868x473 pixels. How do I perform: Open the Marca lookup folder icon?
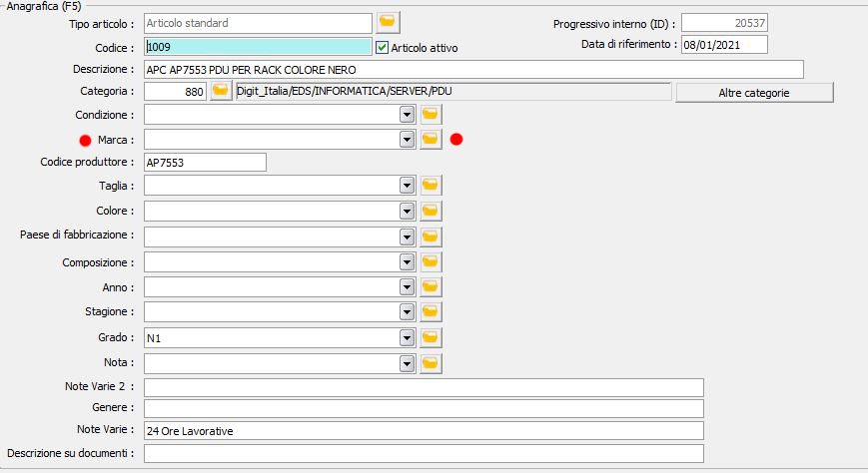tap(431, 140)
